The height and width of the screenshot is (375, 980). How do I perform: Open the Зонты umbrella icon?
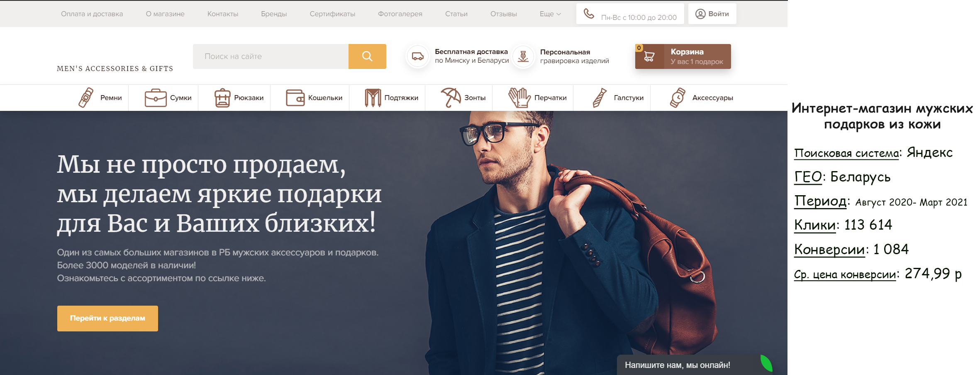tap(451, 98)
